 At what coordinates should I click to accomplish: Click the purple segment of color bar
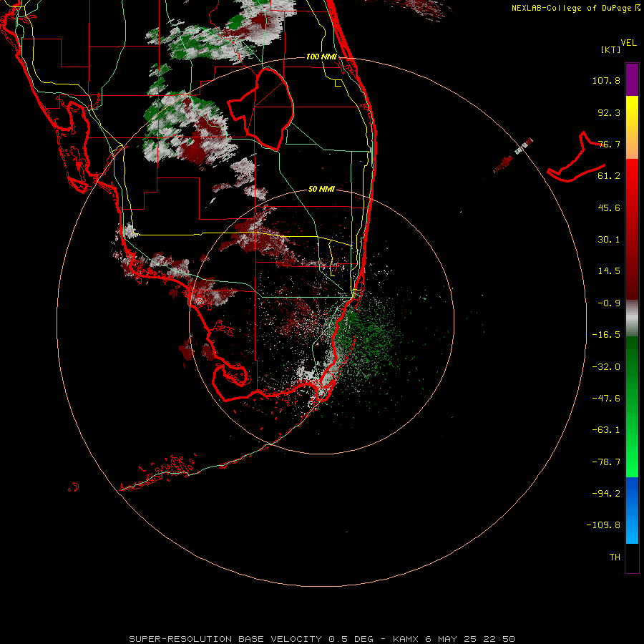(x=632, y=79)
